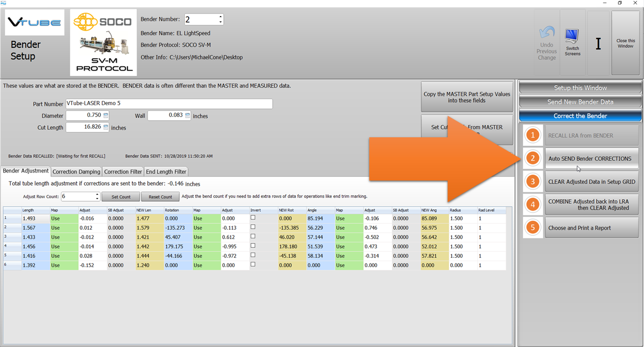Click the Part Number text field
644x347 pixels.
(169, 104)
